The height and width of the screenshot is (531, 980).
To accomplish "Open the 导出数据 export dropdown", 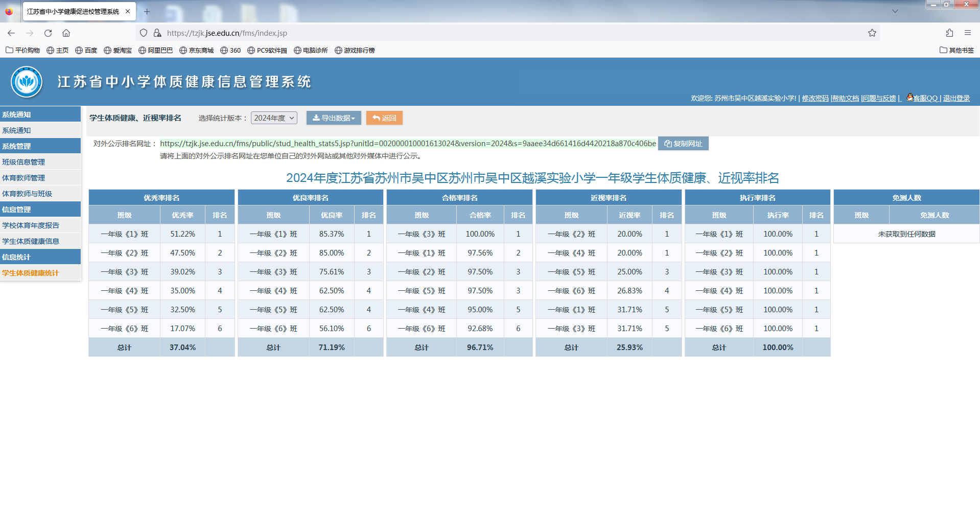I will pyautogui.click(x=334, y=118).
